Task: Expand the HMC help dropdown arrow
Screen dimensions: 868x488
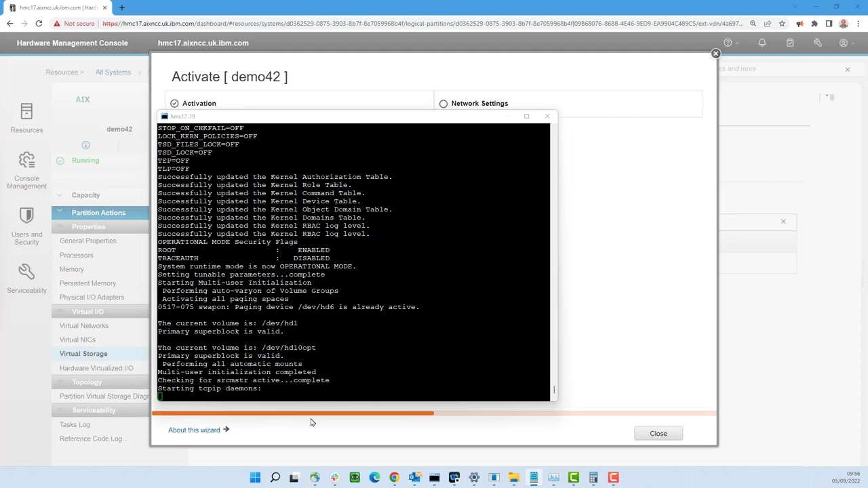Action: point(737,43)
